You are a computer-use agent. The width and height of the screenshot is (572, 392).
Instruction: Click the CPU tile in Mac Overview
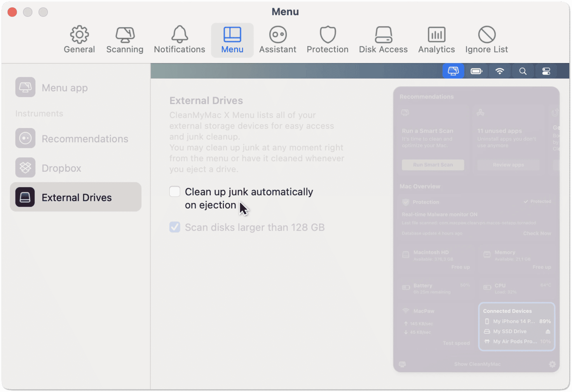tap(517, 288)
